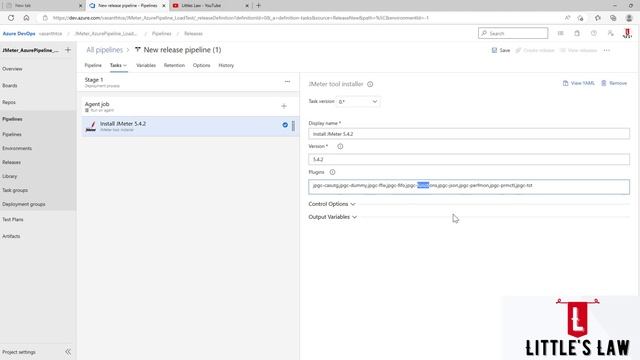
Task: Click the View releases button
Action: click(x=578, y=50)
